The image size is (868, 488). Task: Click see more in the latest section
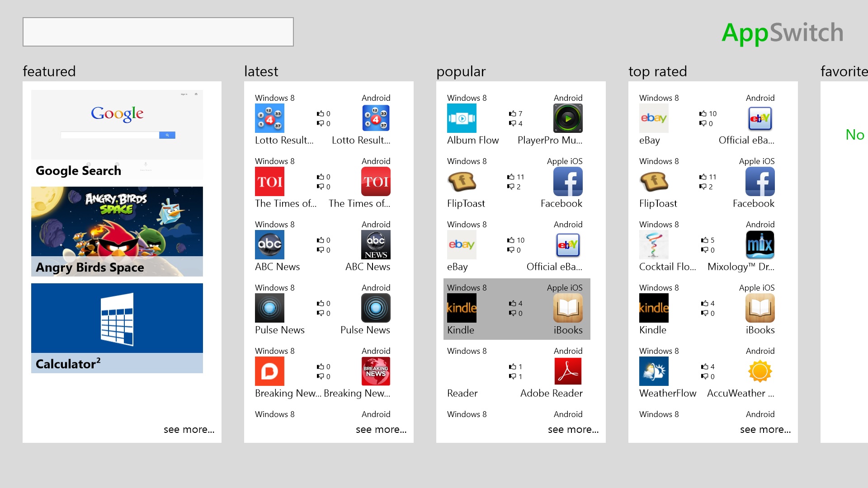[379, 429]
